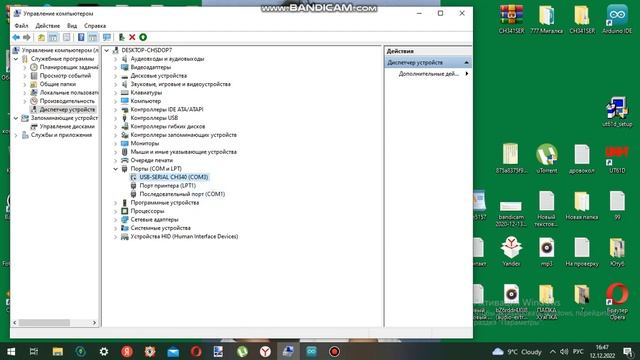Select Планировщик заданий in left tree
The width and height of the screenshot is (640, 360).
(x=69, y=67)
